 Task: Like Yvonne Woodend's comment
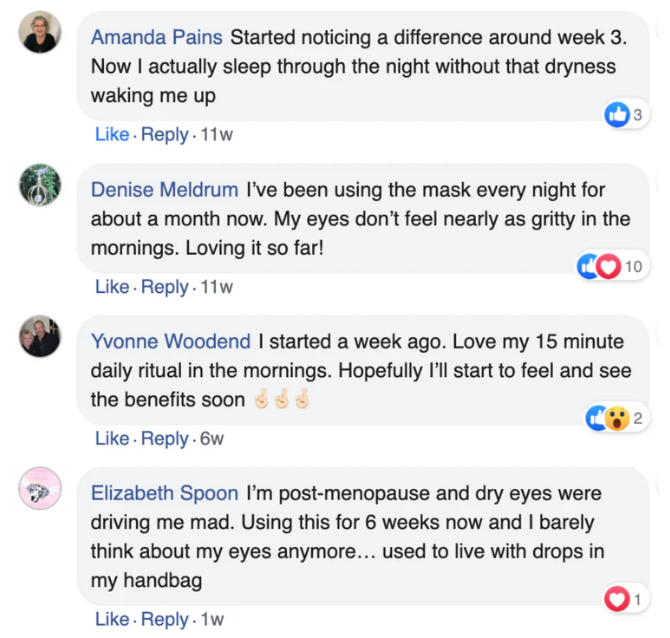[x=112, y=439]
